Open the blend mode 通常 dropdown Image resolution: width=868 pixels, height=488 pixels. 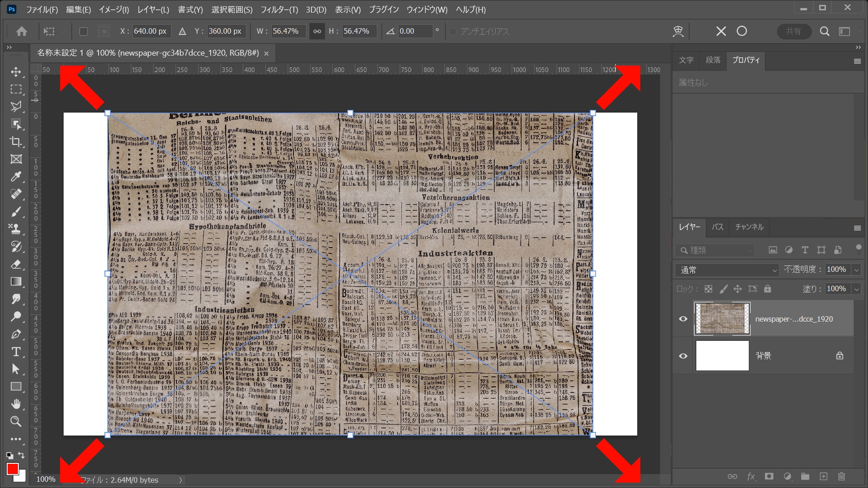pos(728,270)
